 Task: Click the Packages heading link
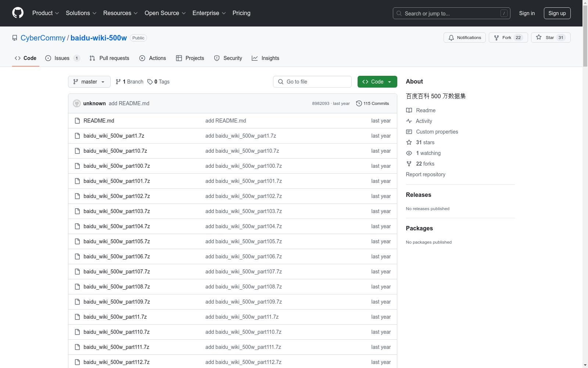(x=419, y=228)
